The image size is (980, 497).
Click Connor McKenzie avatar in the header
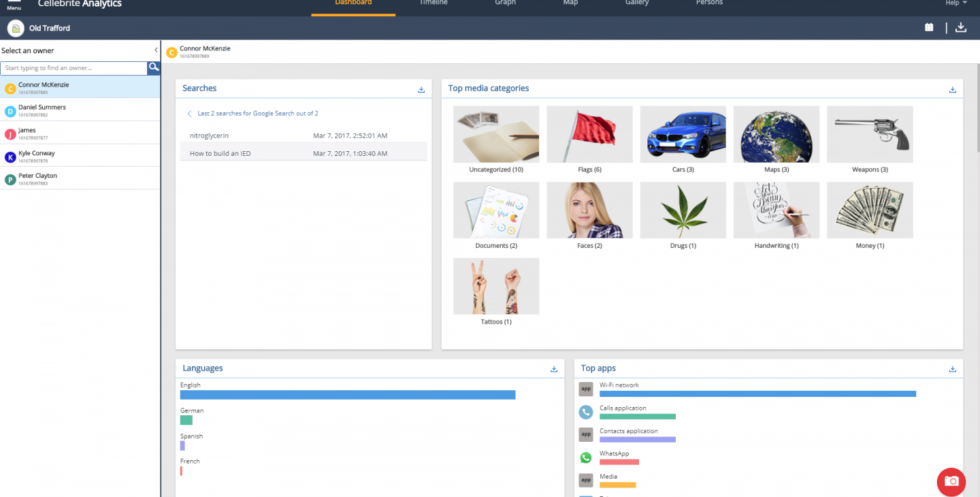pos(171,52)
